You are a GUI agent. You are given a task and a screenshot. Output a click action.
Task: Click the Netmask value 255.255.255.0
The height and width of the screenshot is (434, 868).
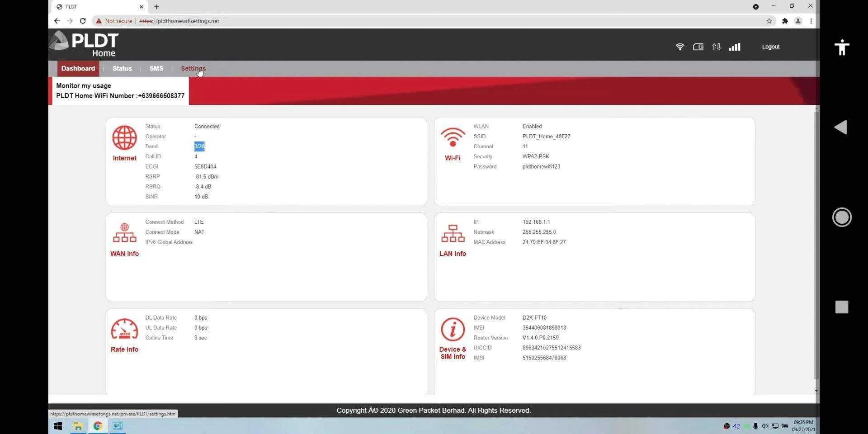[x=539, y=232]
